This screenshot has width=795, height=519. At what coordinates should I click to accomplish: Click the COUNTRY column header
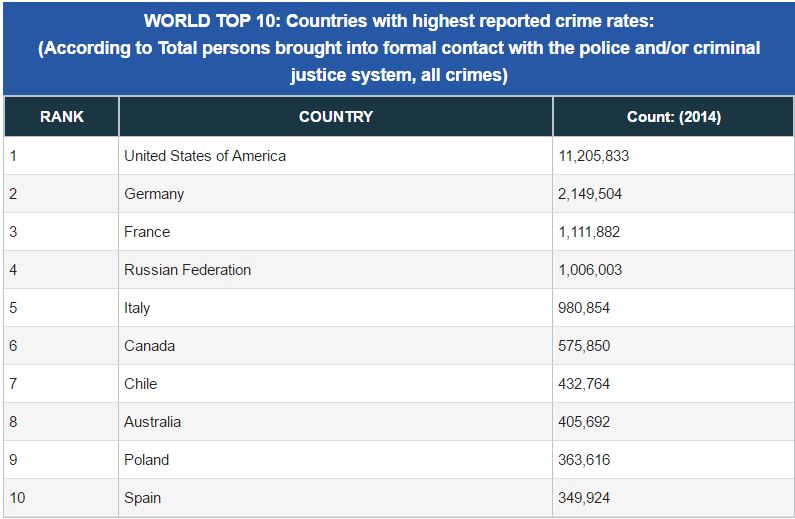pyautogui.click(x=336, y=117)
